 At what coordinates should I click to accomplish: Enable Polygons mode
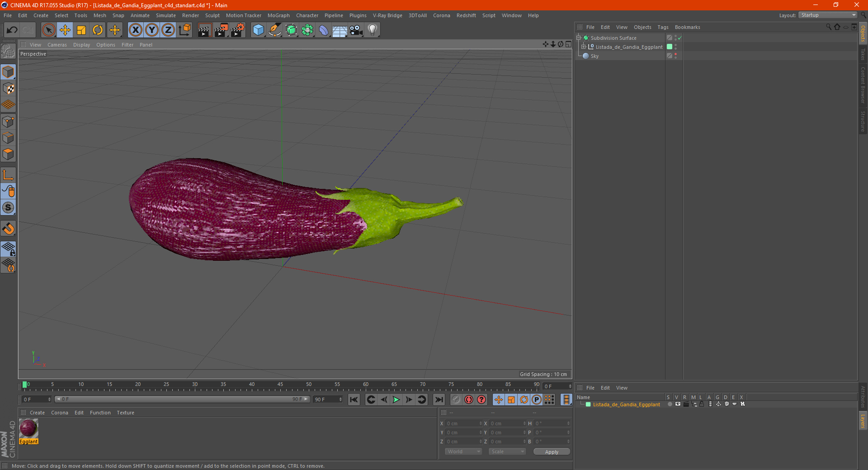8,154
